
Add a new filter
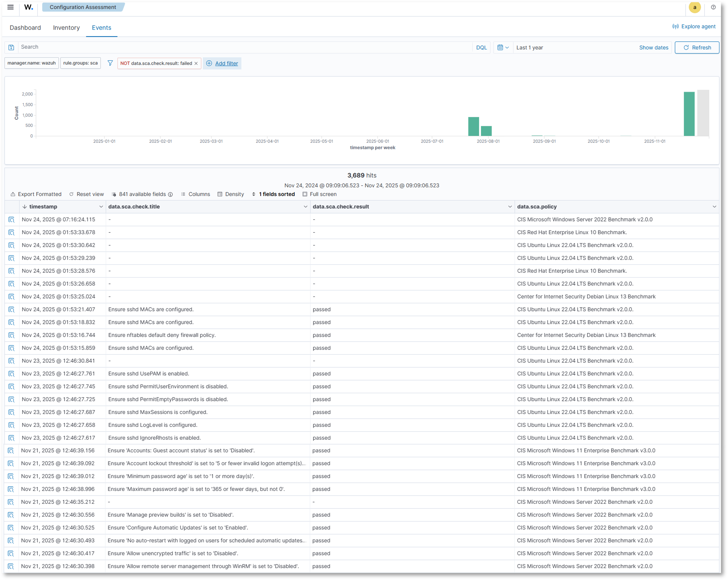[222, 63]
